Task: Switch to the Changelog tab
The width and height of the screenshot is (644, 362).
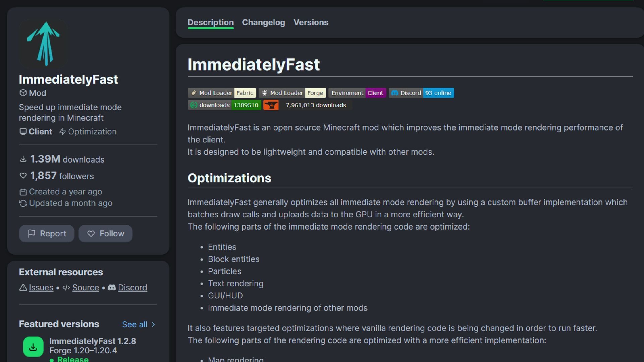Action: tap(263, 22)
